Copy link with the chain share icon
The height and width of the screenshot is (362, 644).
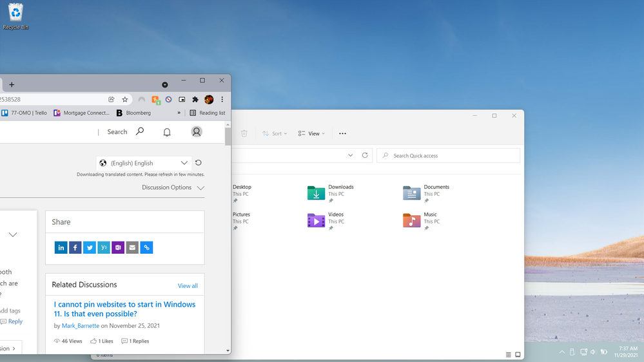146,247
